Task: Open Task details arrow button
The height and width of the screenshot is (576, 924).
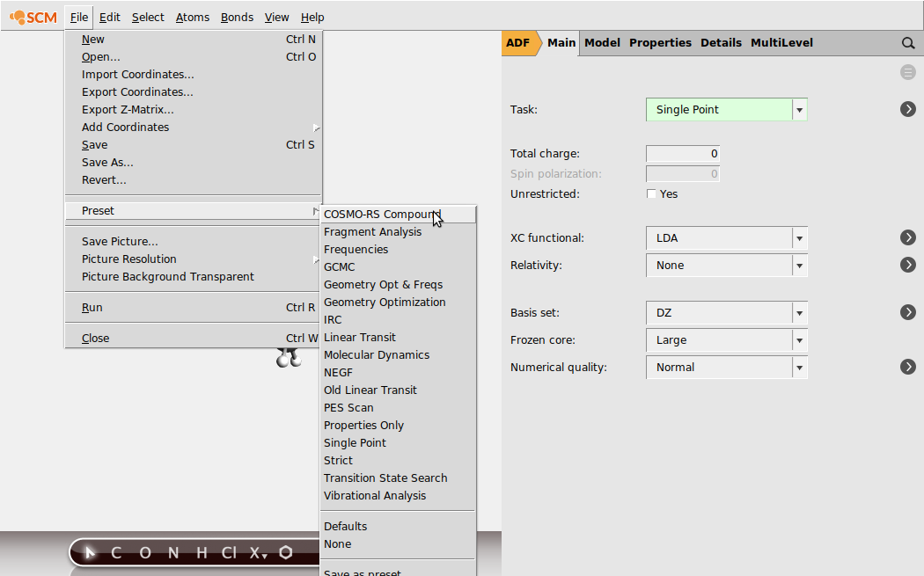Action: pos(908,109)
